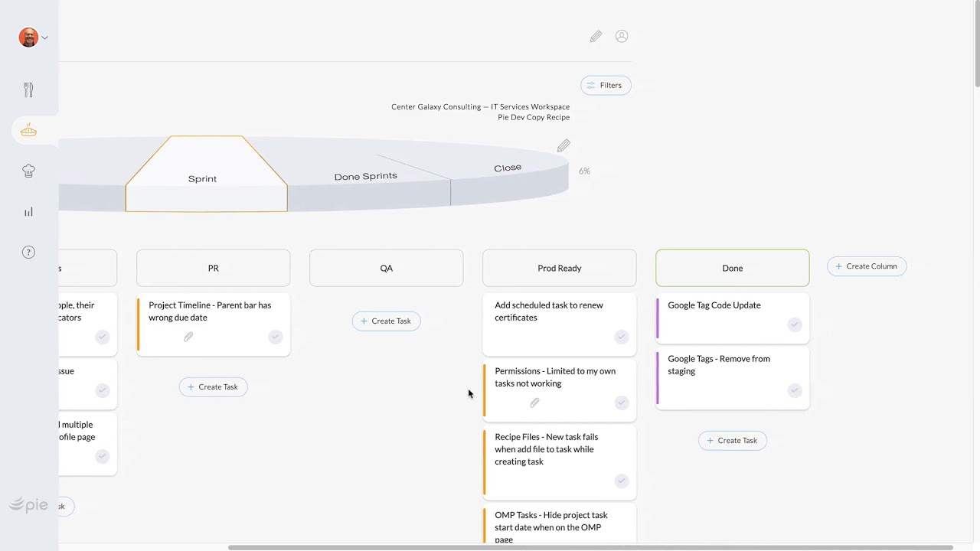Mark Google Tag Code Update complete
The image size is (980, 551).
(x=795, y=324)
